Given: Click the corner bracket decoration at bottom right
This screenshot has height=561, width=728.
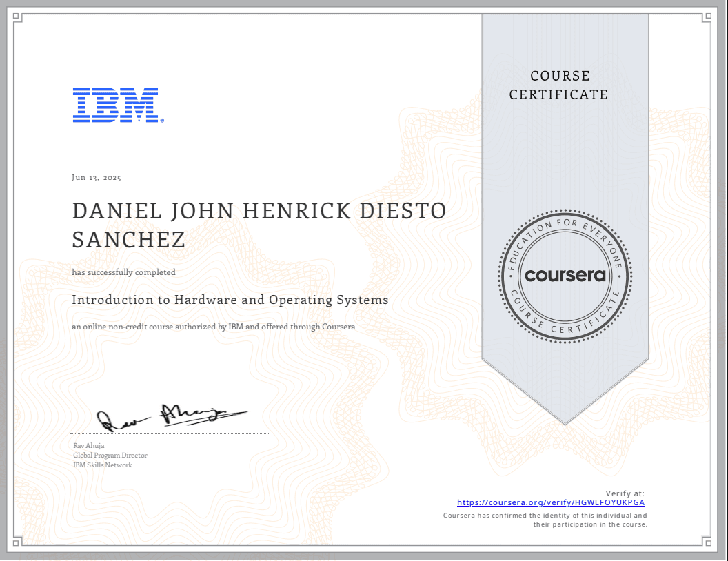Looking at the screenshot, I should pyautogui.click(x=707, y=542).
